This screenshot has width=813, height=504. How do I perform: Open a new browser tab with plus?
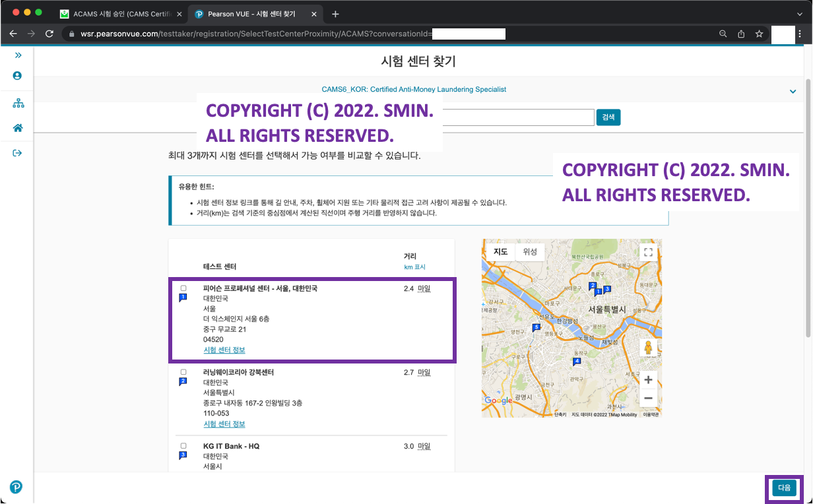point(335,14)
